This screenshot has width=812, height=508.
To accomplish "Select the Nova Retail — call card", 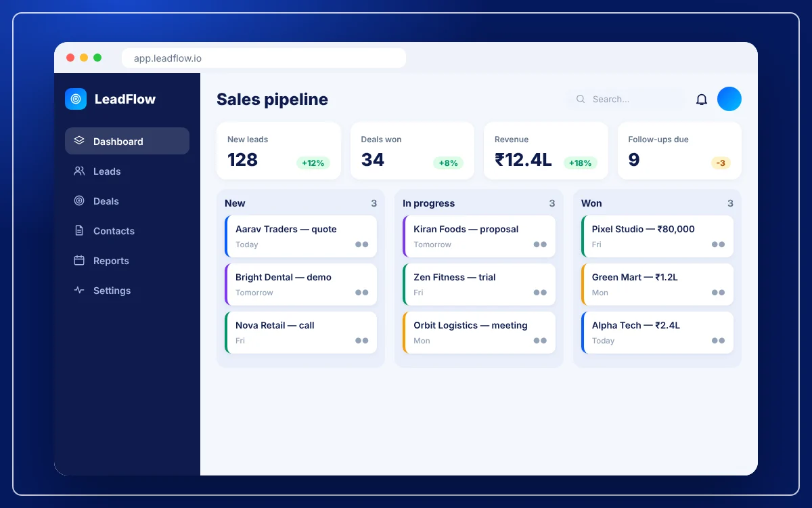I will click(300, 333).
